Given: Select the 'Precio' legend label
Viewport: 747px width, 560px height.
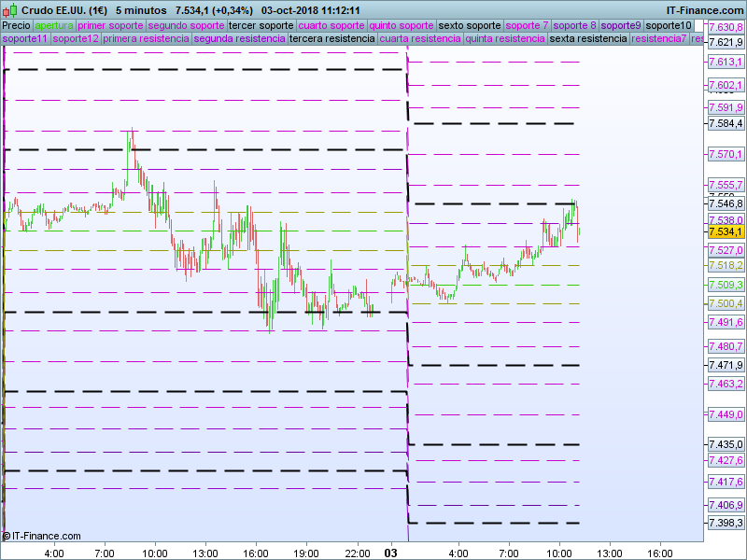Looking at the screenshot, I should 16,25.
